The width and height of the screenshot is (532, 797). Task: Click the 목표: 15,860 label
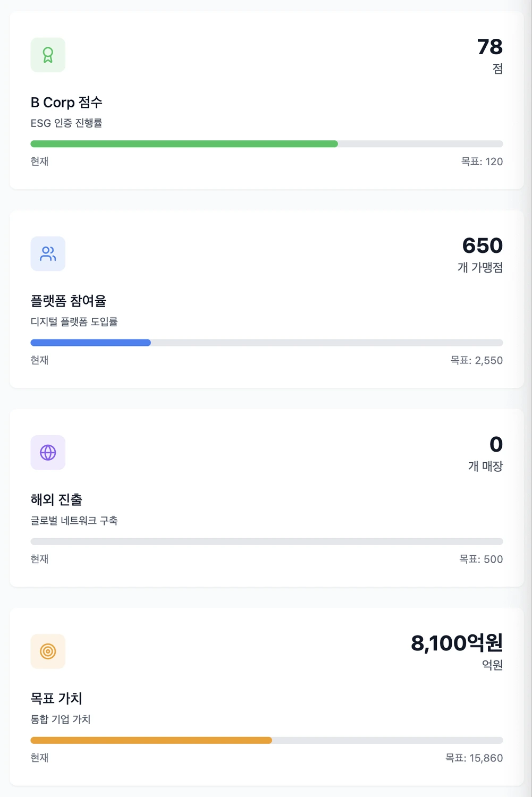(474, 758)
